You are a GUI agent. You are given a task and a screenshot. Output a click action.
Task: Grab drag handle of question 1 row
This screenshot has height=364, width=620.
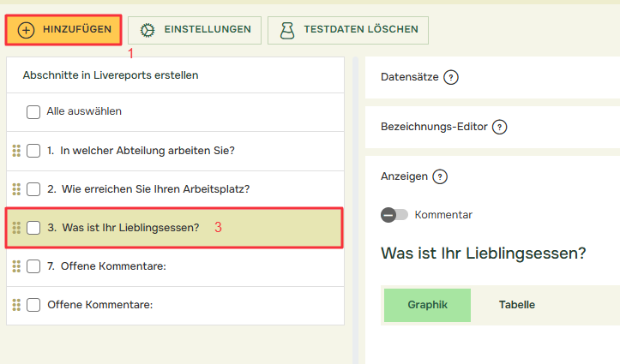click(x=16, y=151)
